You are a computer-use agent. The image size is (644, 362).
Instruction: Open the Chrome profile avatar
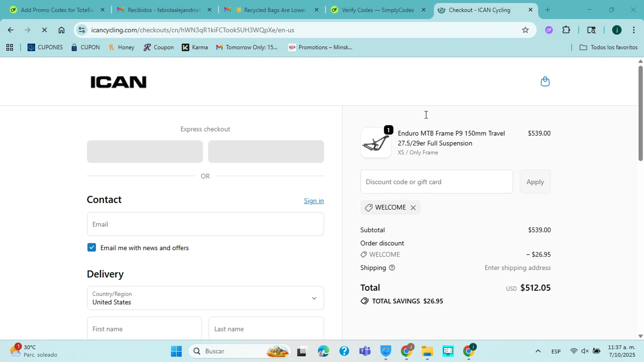(617, 30)
